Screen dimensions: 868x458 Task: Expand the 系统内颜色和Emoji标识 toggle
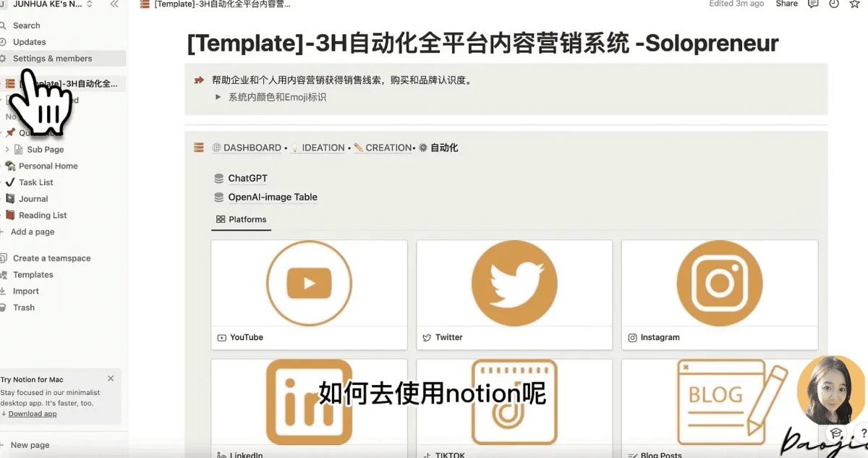218,97
